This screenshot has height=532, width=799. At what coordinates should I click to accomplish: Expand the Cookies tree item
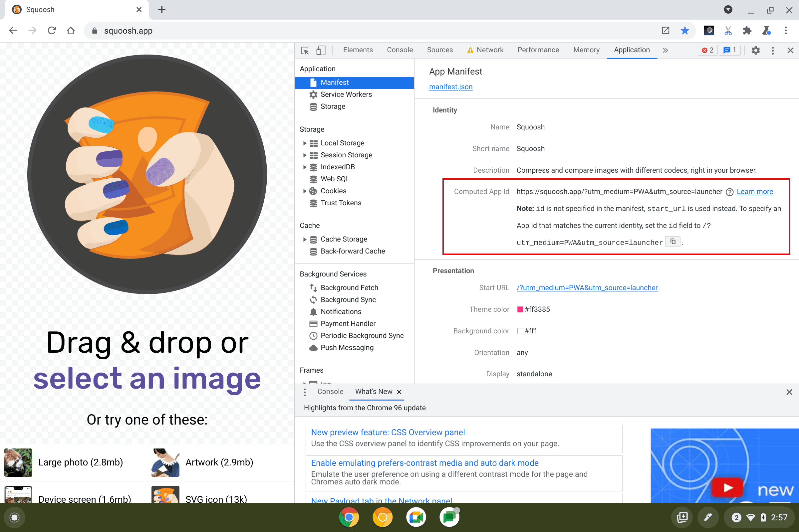pyautogui.click(x=304, y=191)
